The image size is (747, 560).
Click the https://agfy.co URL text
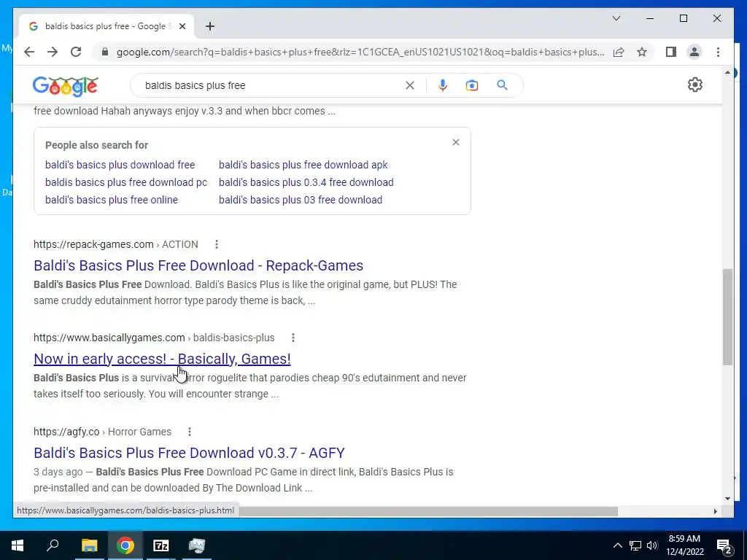66,432
